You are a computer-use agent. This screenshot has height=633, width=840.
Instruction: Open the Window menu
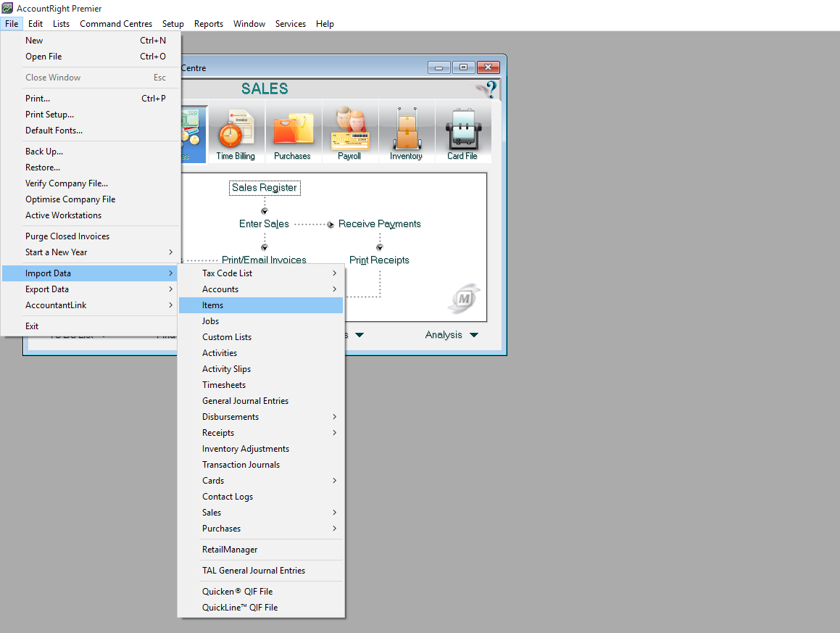tap(249, 24)
